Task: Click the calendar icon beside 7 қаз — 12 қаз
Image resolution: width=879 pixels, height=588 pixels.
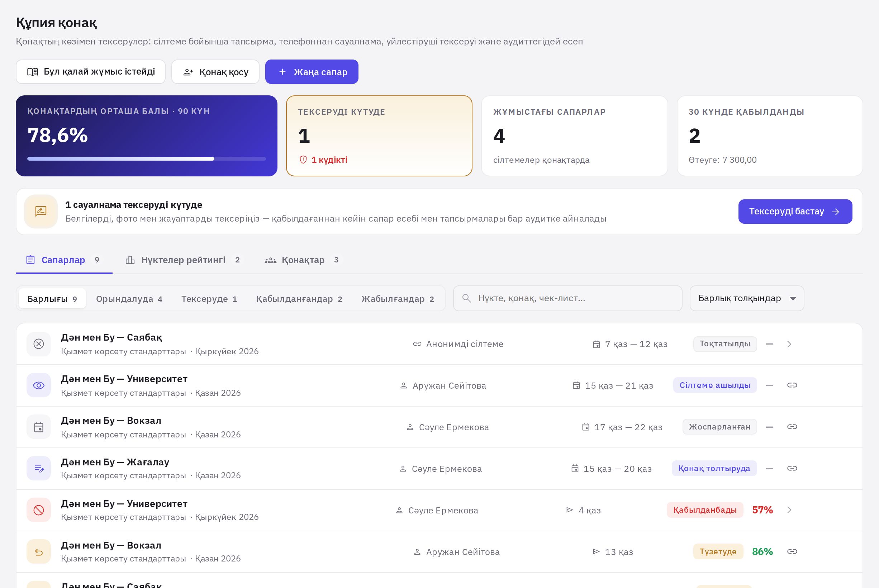Action: (597, 344)
